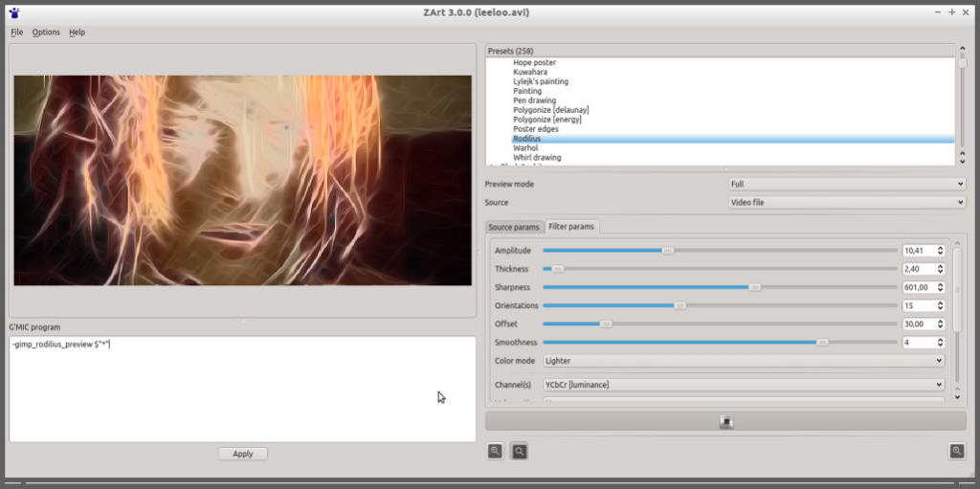
Task: Open the File menu
Action: (x=17, y=33)
